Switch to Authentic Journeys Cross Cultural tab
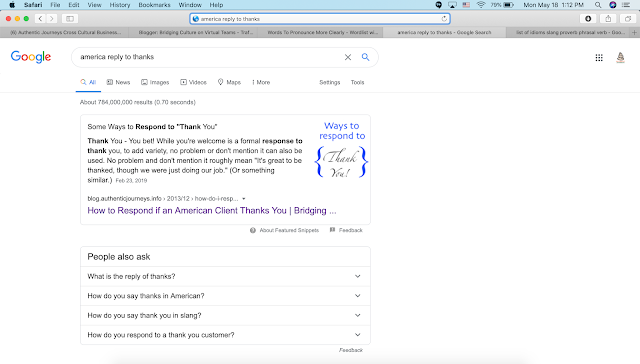This screenshot has height=364, width=640. [x=65, y=32]
